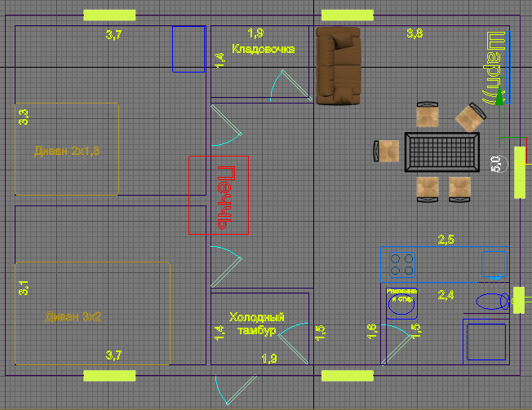Select the brown sofa in the living room
This screenshot has width=532, height=410.
tap(338, 64)
